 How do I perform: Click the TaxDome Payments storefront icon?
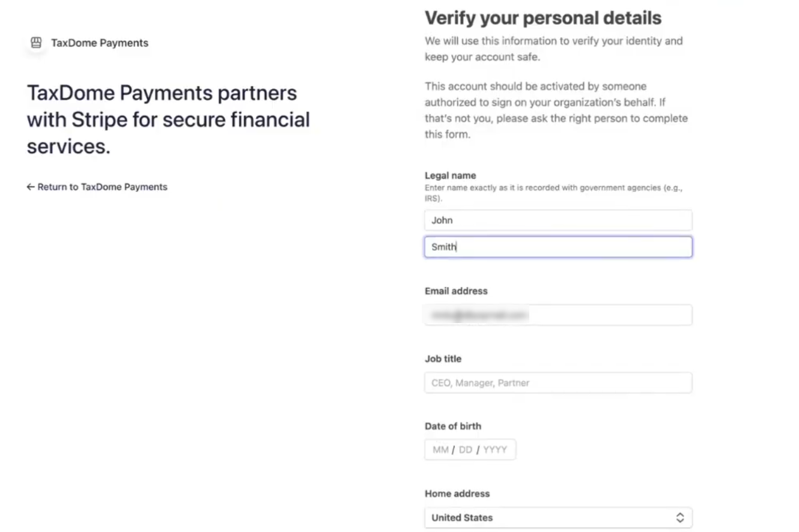pos(36,43)
